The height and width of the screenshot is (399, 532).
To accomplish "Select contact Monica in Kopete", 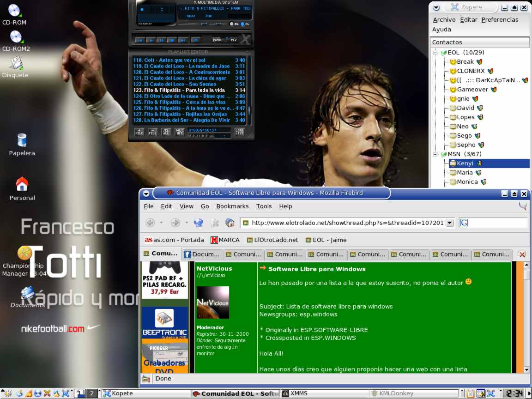I will click(467, 182).
